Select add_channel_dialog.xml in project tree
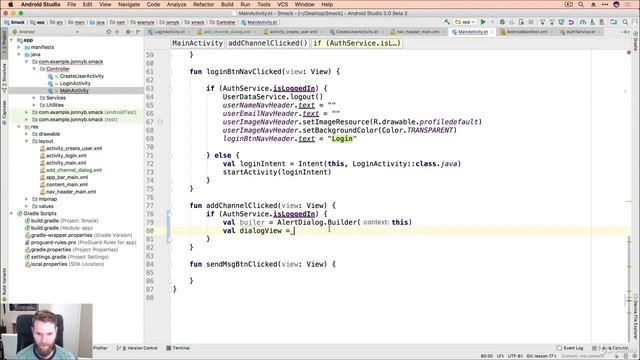This screenshot has height=360, width=640. (x=73, y=170)
